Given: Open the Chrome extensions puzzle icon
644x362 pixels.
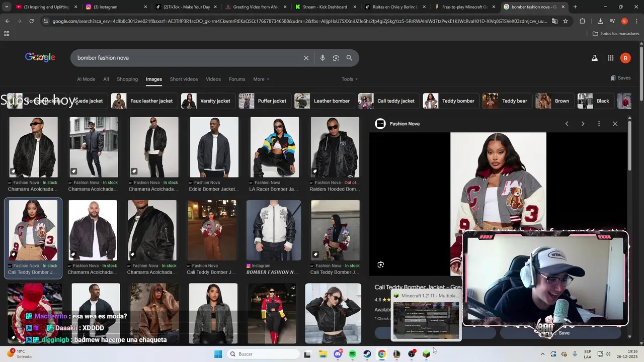Looking at the screenshot, I should pyautogui.click(x=583, y=21).
